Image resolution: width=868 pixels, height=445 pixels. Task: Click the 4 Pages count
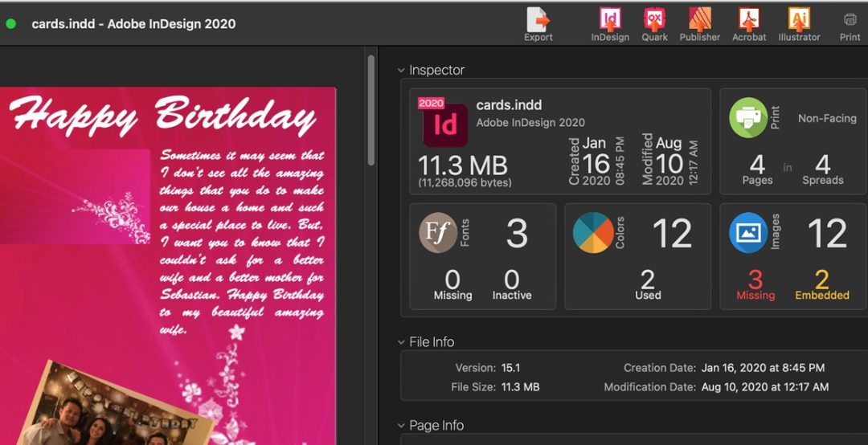coord(757,169)
